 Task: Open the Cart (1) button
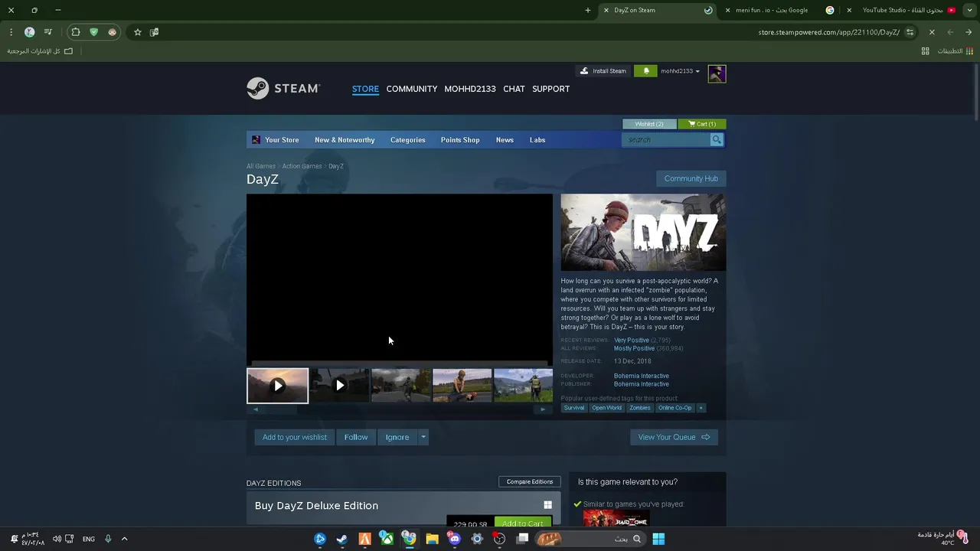coord(702,124)
